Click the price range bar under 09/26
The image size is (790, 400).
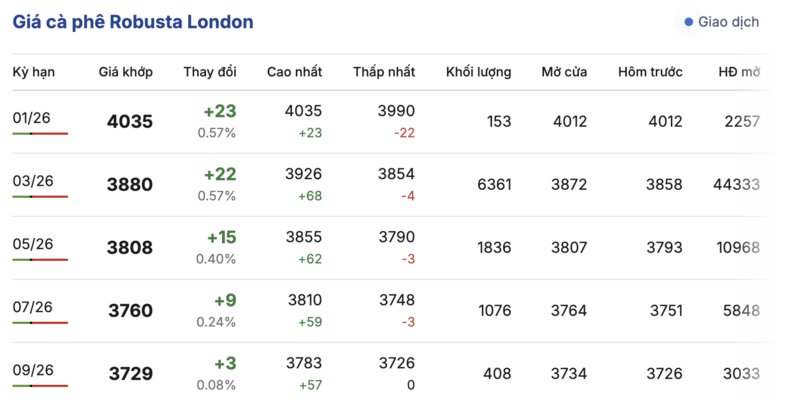point(40,386)
